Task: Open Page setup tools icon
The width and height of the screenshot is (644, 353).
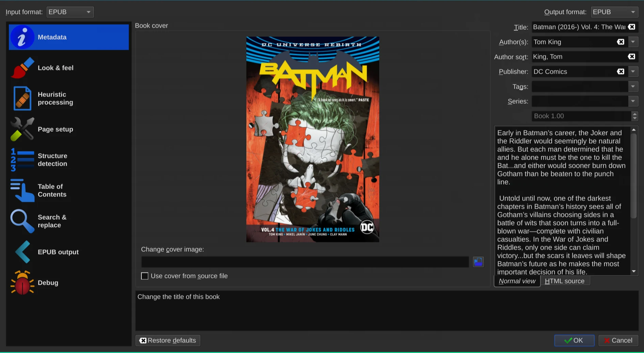Action: tap(22, 129)
